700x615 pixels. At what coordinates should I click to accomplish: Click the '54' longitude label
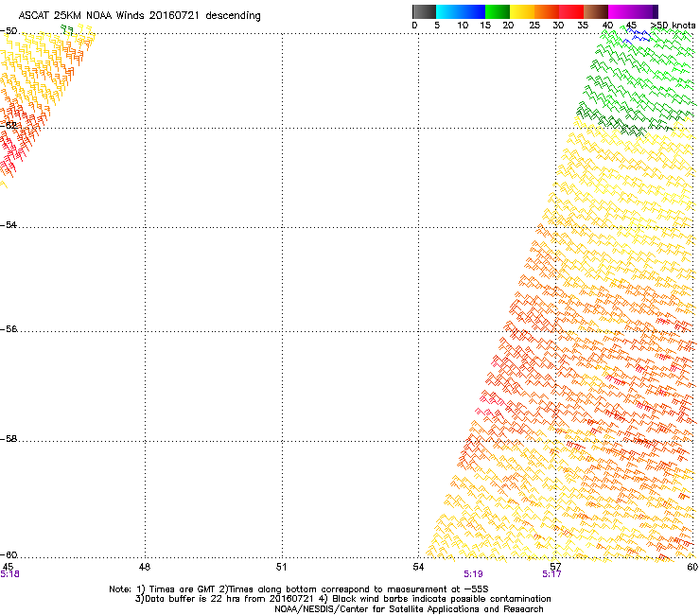(418, 567)
